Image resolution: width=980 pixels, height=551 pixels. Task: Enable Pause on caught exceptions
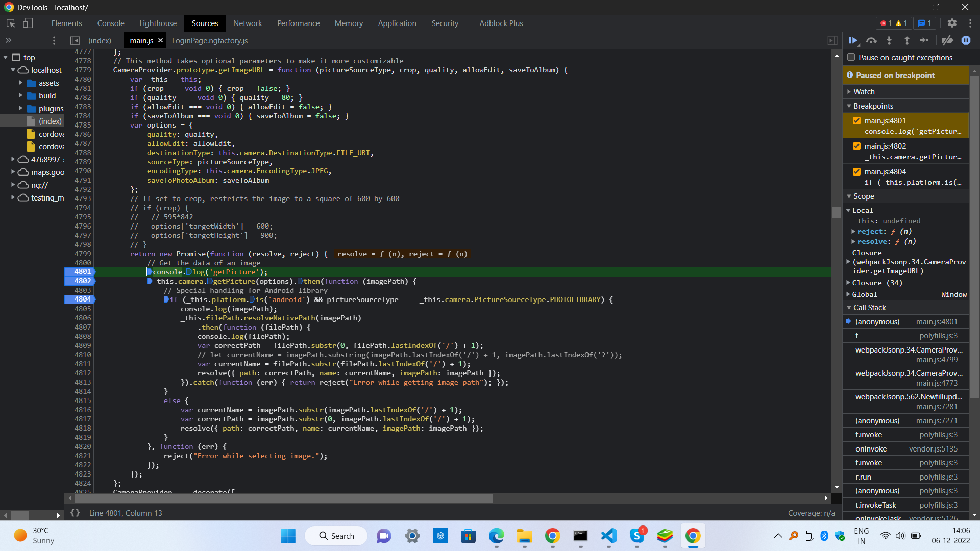851,57
